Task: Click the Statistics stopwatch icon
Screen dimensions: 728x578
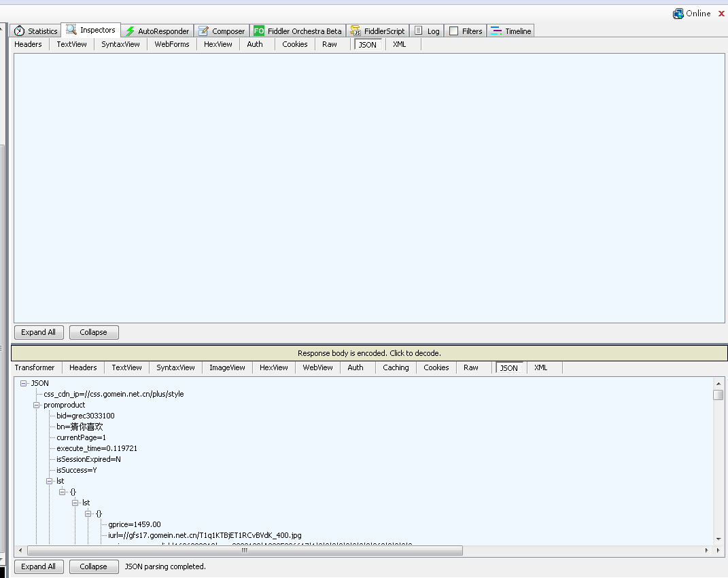Action: pos(19,31)
